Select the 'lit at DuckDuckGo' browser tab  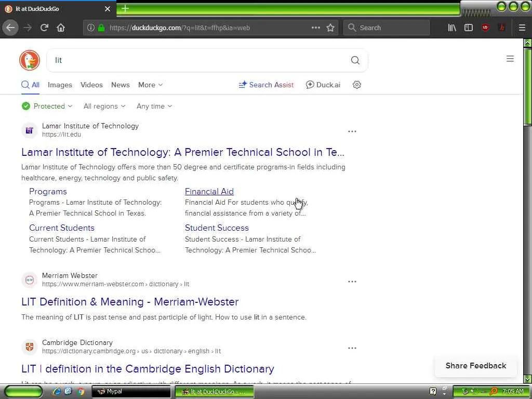pos(58,9)
